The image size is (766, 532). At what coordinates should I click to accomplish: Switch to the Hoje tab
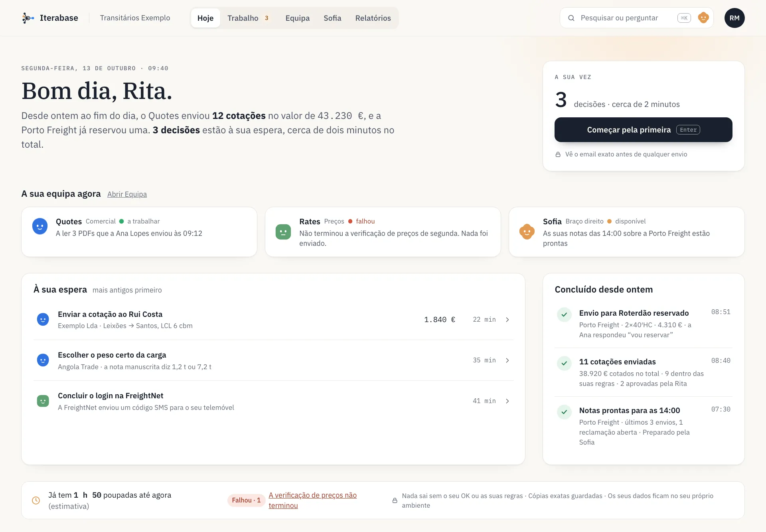click(205, 18)
